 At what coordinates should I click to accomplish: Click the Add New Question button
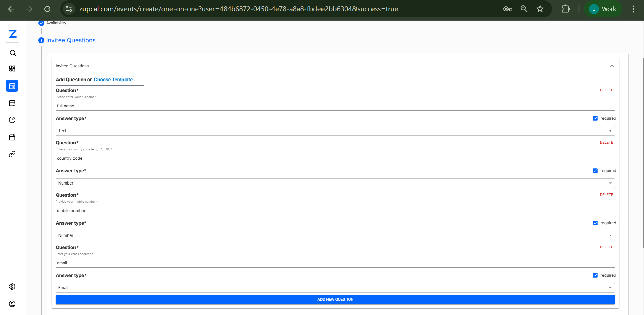tap(335, 300)
